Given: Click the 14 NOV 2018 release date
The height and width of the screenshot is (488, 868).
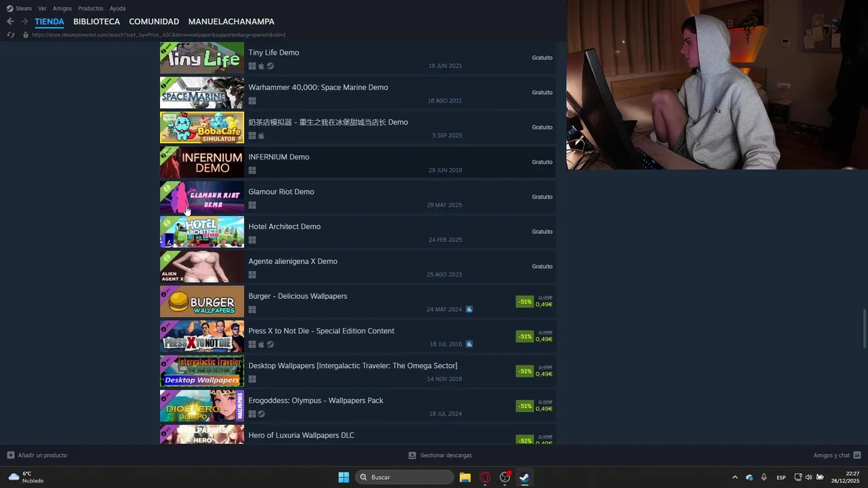Looking at the screenshot, I should click(x=444, y=379).
